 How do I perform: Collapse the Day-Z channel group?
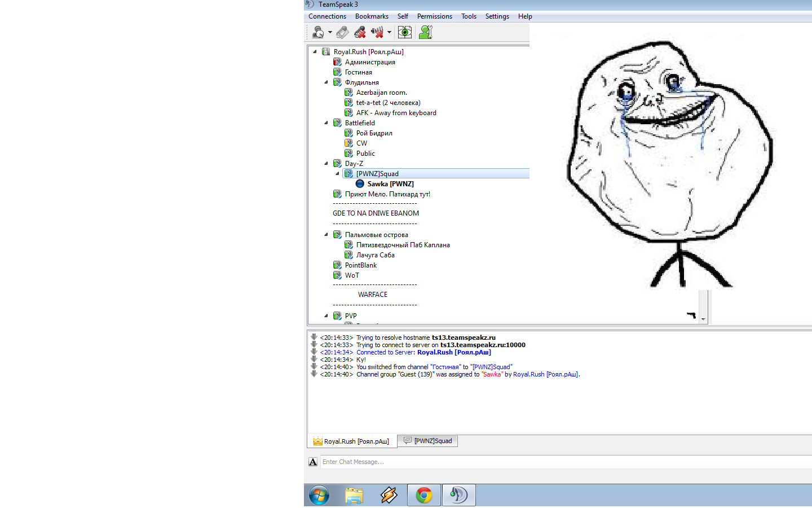click(326, 163)
